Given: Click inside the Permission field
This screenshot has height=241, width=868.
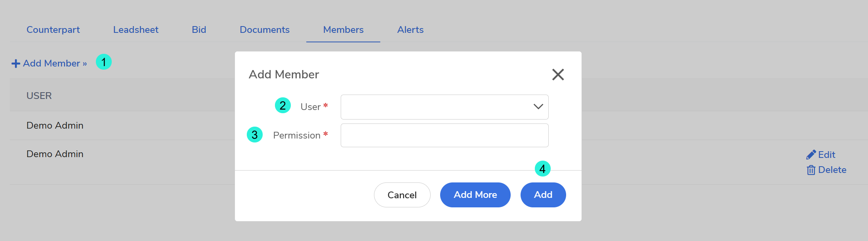Looking at the screenshot, I should click(x=444, y=135).
